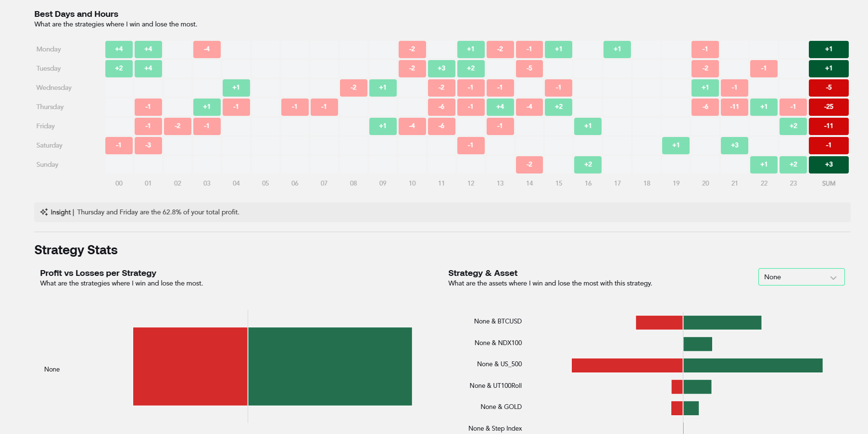868x434 pixels.
Task: Click the None & GOLD asset label
Action: click(x=501, y=407)
